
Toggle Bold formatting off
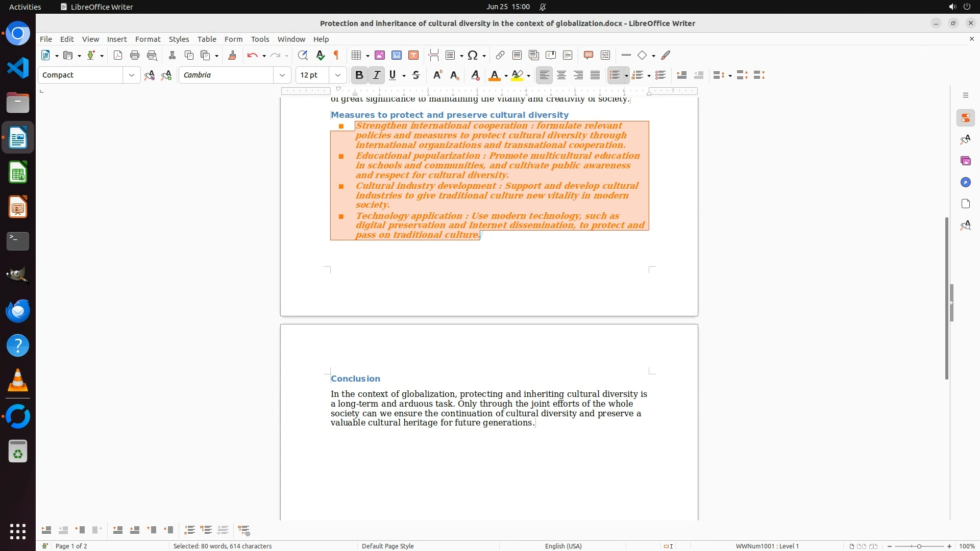tap(359, 76)
